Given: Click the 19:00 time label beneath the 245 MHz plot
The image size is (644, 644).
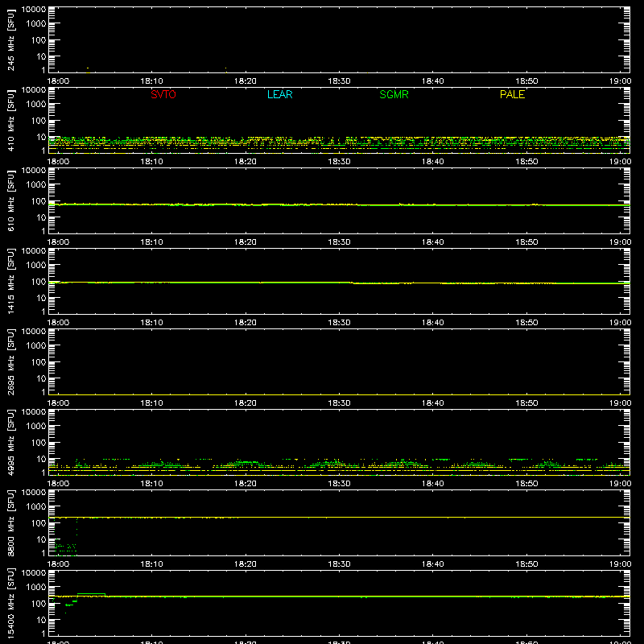Looking at the screenshot, I should (620, 81).
